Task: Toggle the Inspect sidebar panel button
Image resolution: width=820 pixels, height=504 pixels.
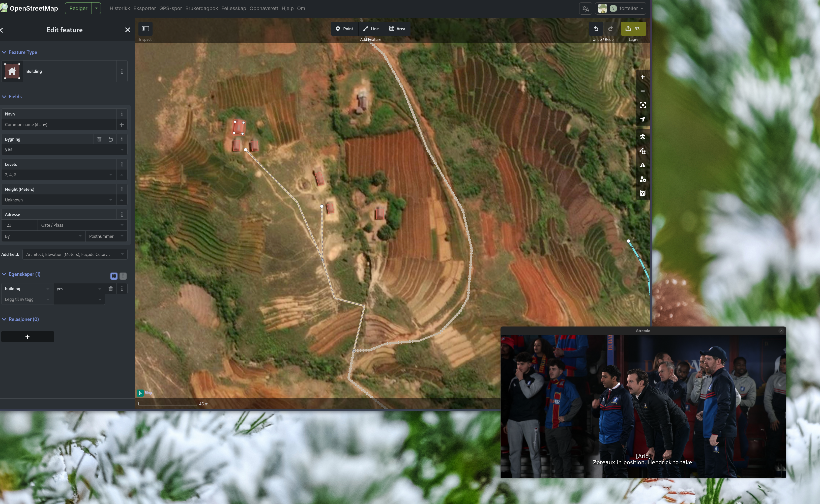Action: (145, 29)
